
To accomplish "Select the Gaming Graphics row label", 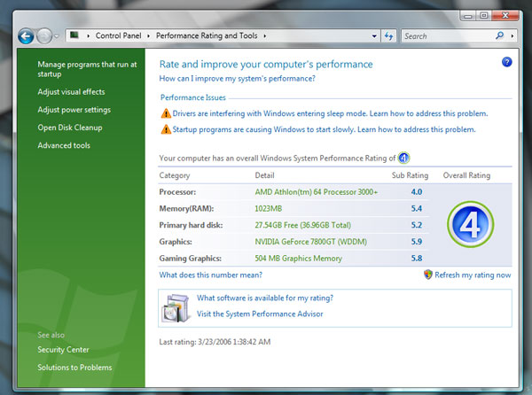I will coord(191,259).
